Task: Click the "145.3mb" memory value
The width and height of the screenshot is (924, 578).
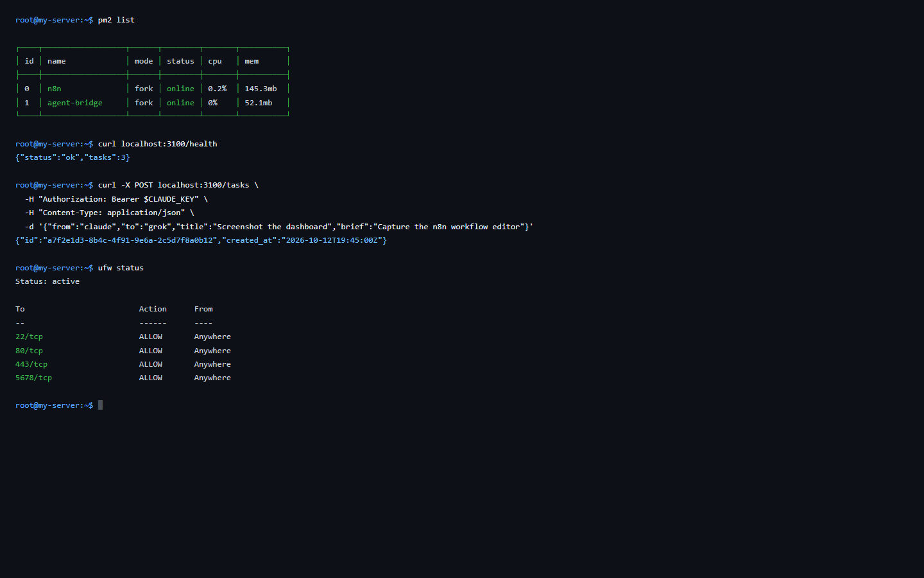Action: coord(261,89)
